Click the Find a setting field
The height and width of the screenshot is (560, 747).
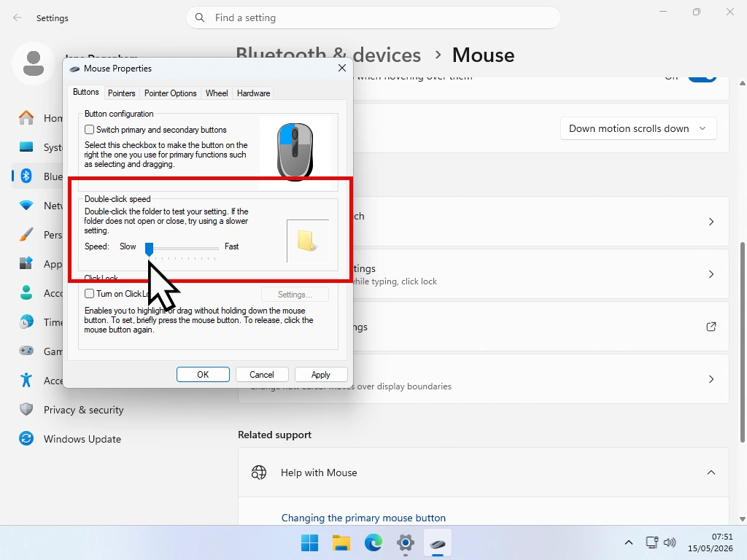tap(373, 17)
